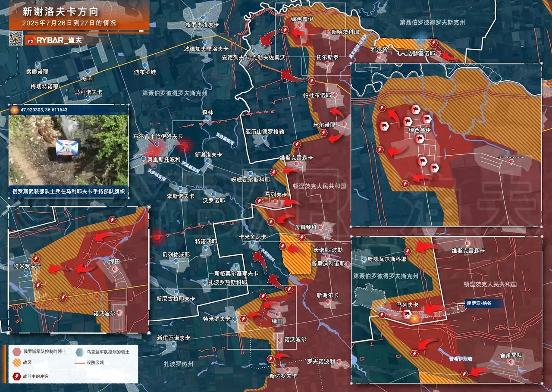
Task: Click the blue marker beside 贝列佐沃耶
Action: [x=175, y=261]
